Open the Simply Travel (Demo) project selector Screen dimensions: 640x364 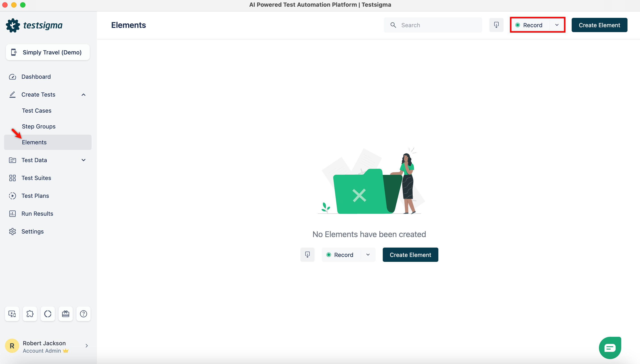tap(48, 52)
